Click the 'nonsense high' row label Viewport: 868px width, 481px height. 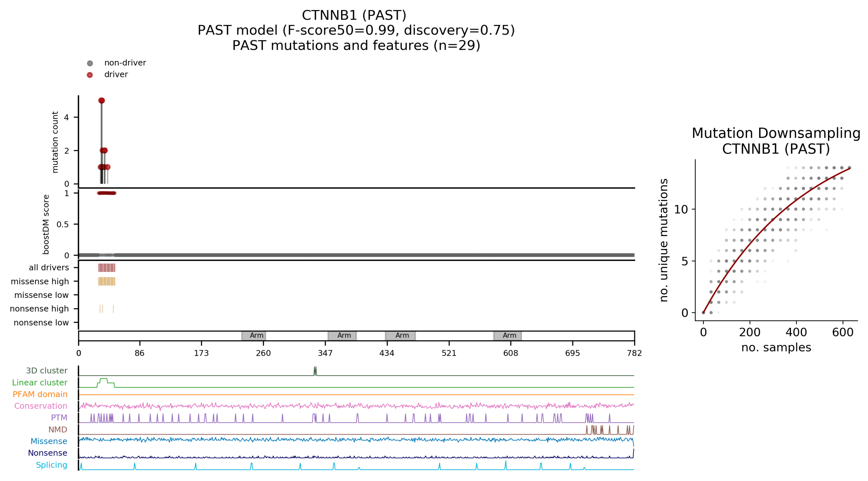[x=39, y=309]
